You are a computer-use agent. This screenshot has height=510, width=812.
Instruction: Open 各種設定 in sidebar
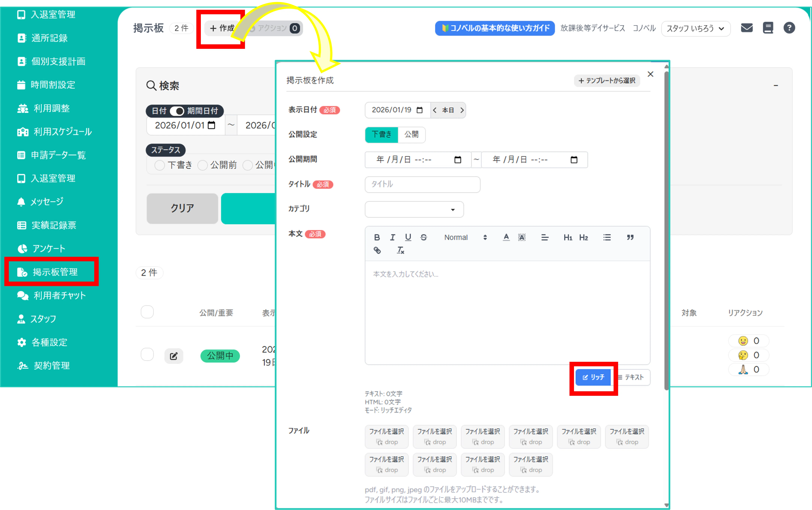pyautogui.click(x=42, y=342)
